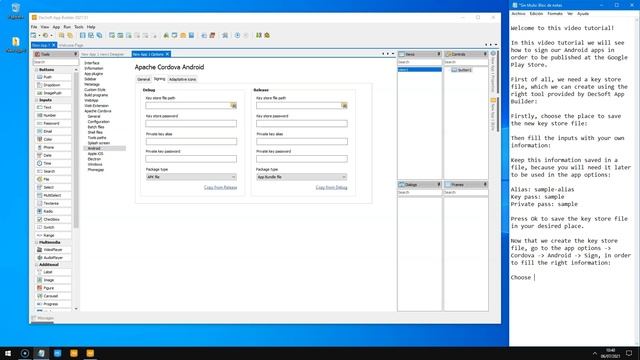Select the Email input tool
This screenshot has width=640, height=360.
click(x=53, y=131)
